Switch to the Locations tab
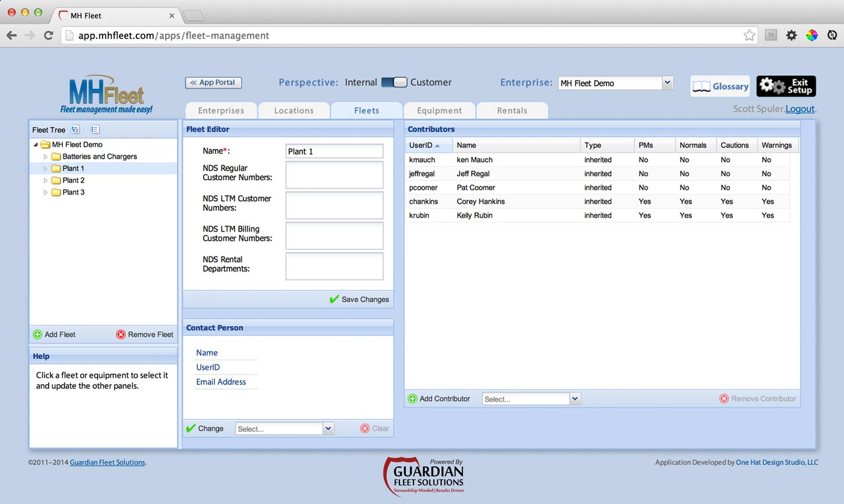844x504 pixels. (x=294, y=110)
